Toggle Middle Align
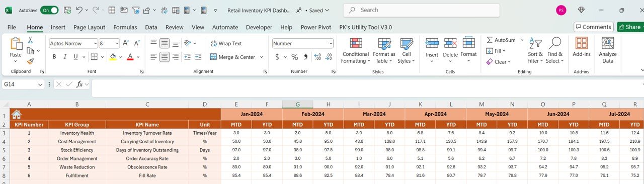The image size is (644, 184). coord(165,43)
